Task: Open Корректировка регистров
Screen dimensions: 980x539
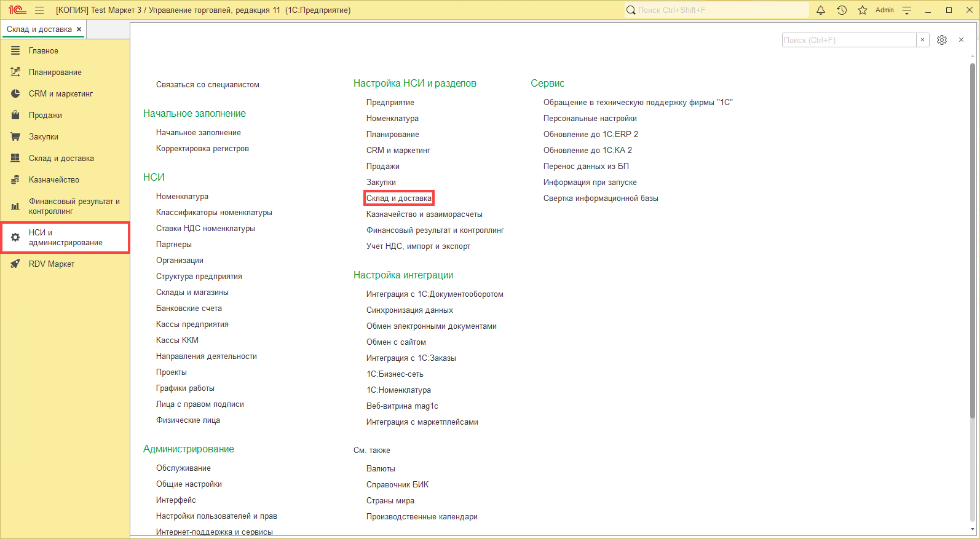Action: [202, 148]
